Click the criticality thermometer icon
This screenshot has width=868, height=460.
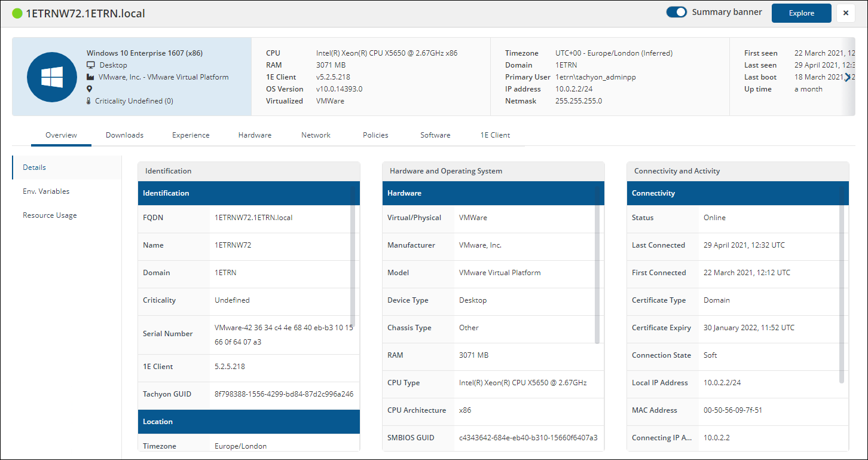(90, 101)
